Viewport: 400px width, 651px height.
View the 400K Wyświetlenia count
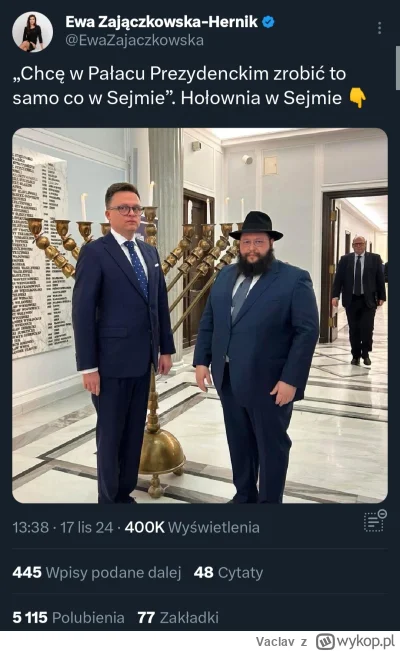(192, 528)
